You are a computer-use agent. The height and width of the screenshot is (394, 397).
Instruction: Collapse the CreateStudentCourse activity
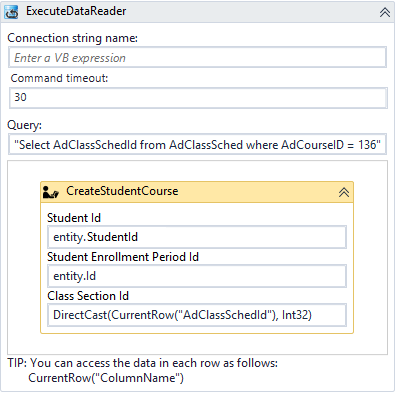[344, 192]
